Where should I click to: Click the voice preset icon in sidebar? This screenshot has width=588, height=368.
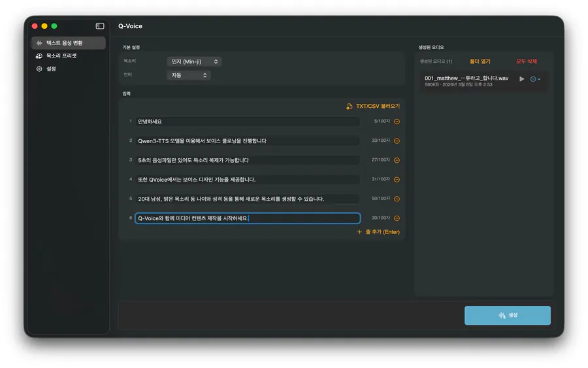39,56
